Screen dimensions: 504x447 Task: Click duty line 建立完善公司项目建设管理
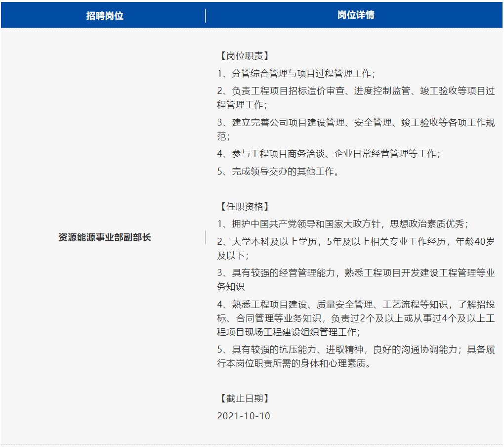356,129
